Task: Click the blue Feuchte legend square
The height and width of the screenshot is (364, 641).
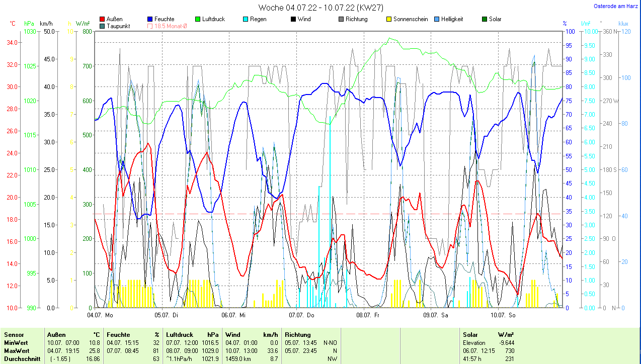Action: pyautogui.click(x=150, y=20)
